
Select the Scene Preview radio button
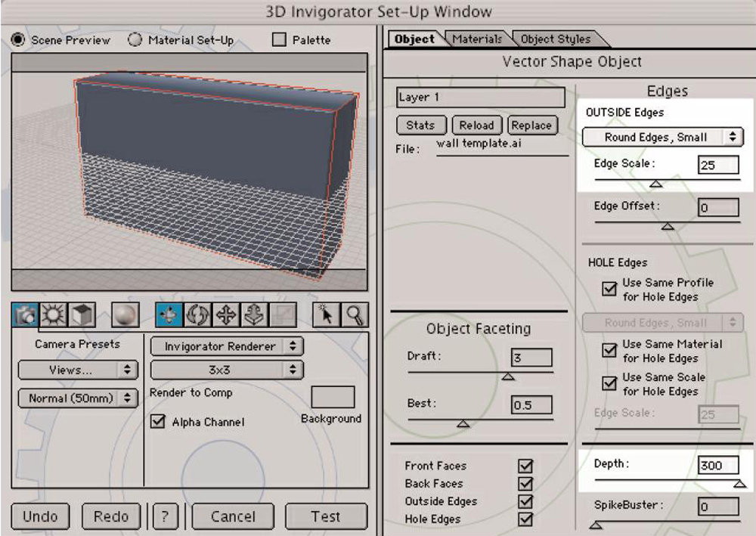coord(18,39)
